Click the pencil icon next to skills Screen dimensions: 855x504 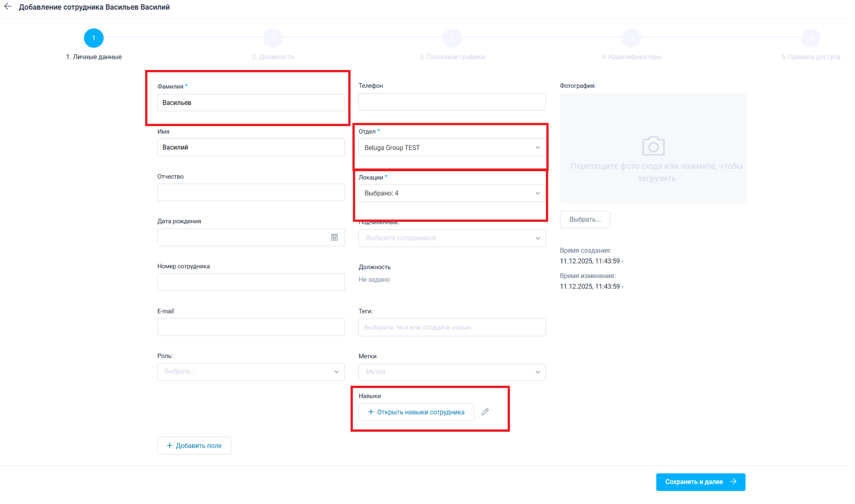pyautogui.click(x=485, y=412)
